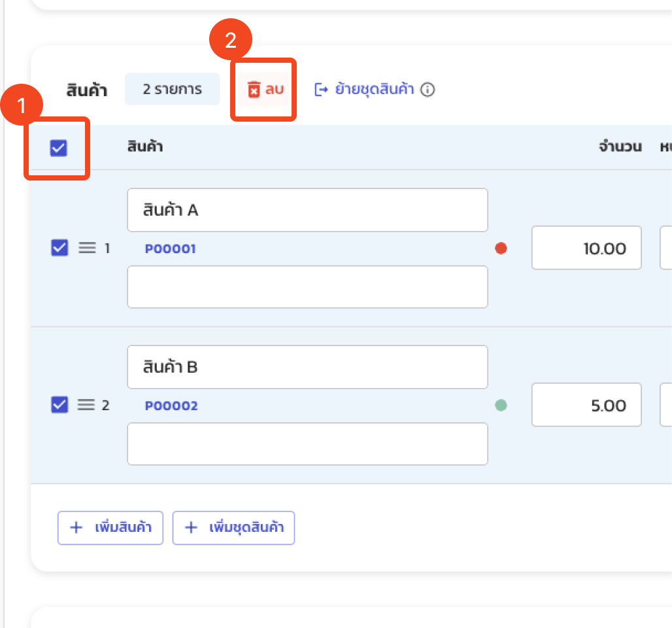Click the 2 รายการ count badge

click(x=173, y=90)
